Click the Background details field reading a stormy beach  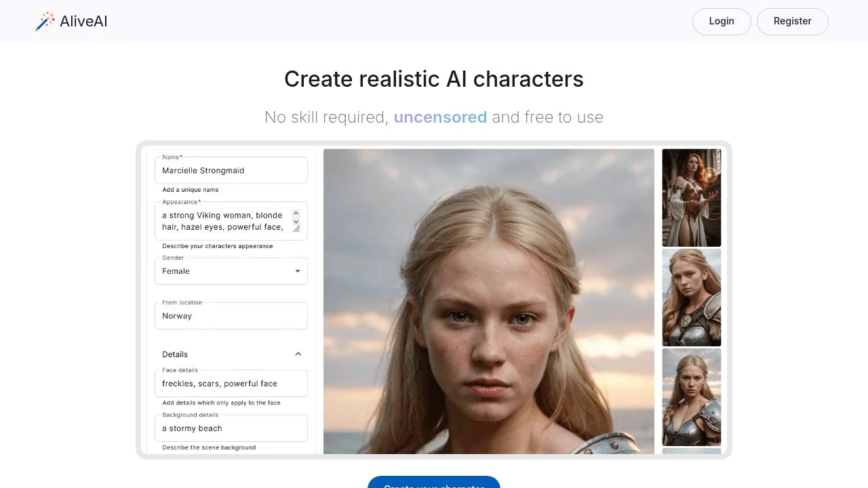pos(231,428)
